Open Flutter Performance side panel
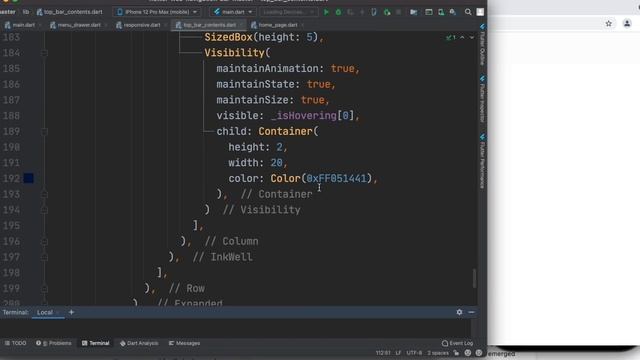 click(482, 161)
